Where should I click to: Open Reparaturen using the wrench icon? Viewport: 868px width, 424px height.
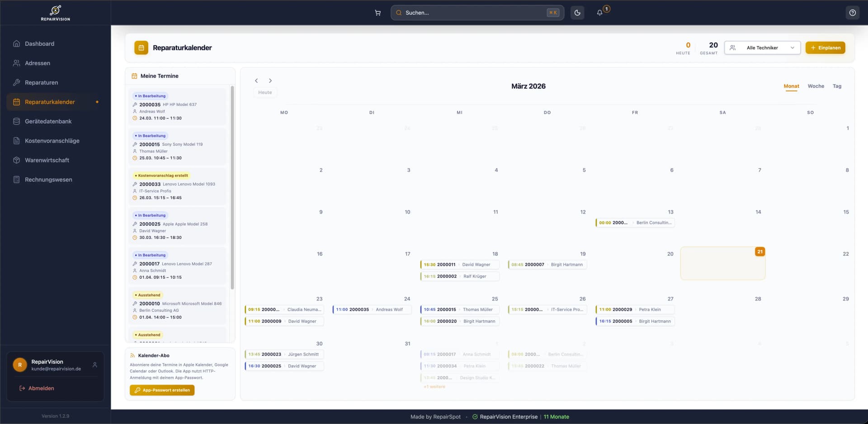pos(16,82)
